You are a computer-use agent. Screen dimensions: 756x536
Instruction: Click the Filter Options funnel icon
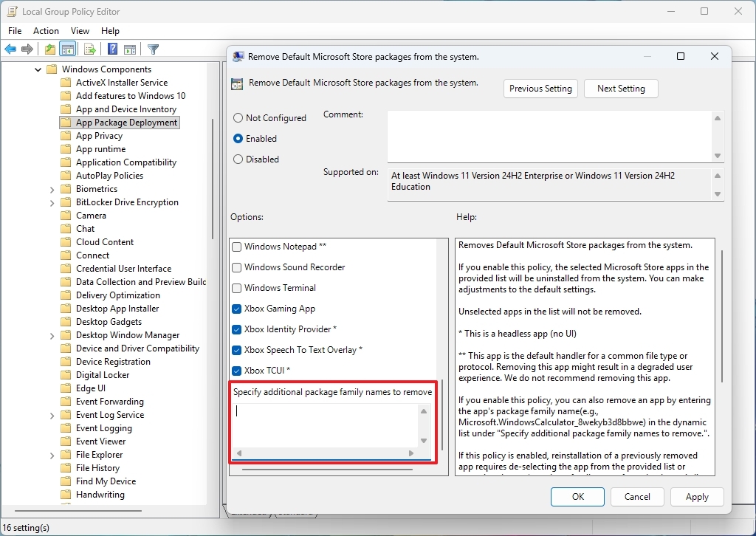[153, 49]
